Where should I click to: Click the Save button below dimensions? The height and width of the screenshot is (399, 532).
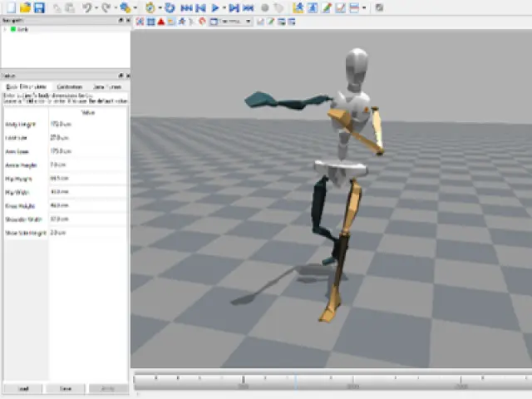pos(65,388)
